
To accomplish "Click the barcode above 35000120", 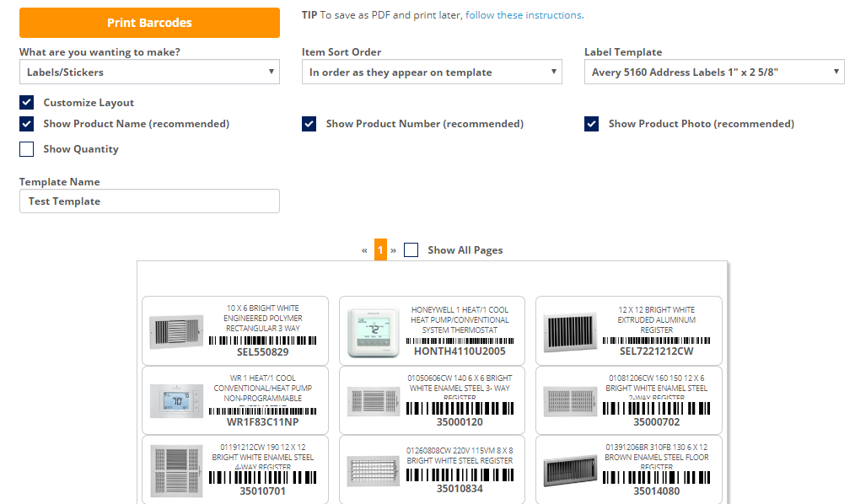I will point(460,408).
